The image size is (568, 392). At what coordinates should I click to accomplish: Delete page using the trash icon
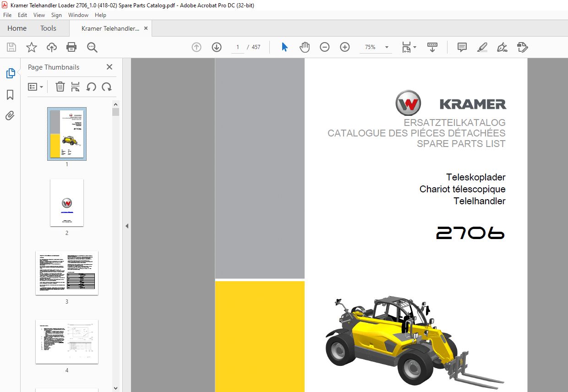point(60,87)
